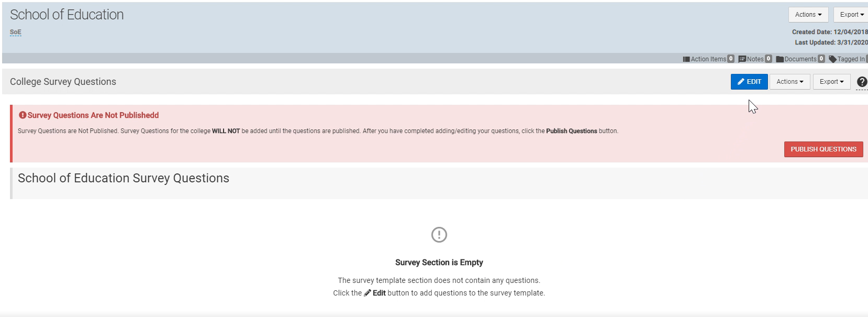Click the pencil icon beside Edit text
868x317 pixels.
(x=368, y=293)
